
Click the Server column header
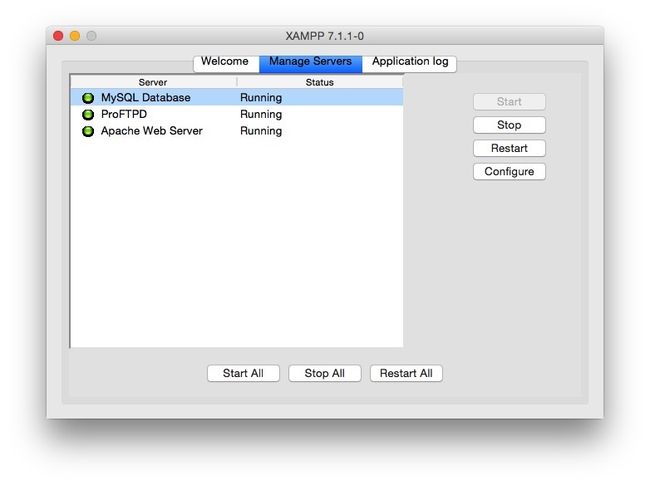(153, 82)
